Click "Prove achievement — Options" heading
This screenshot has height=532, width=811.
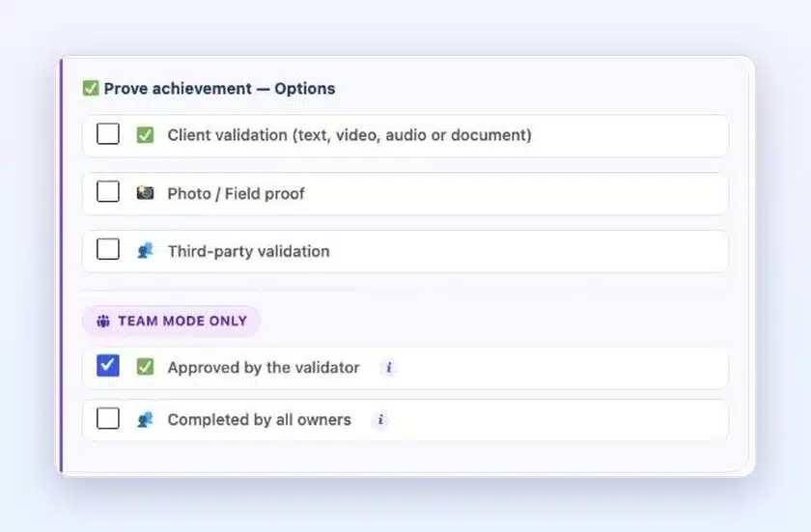219,89
